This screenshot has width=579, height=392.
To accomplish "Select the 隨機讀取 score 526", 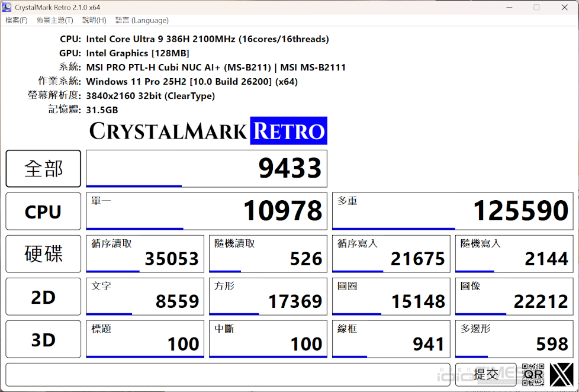I will tap(268, 254).
